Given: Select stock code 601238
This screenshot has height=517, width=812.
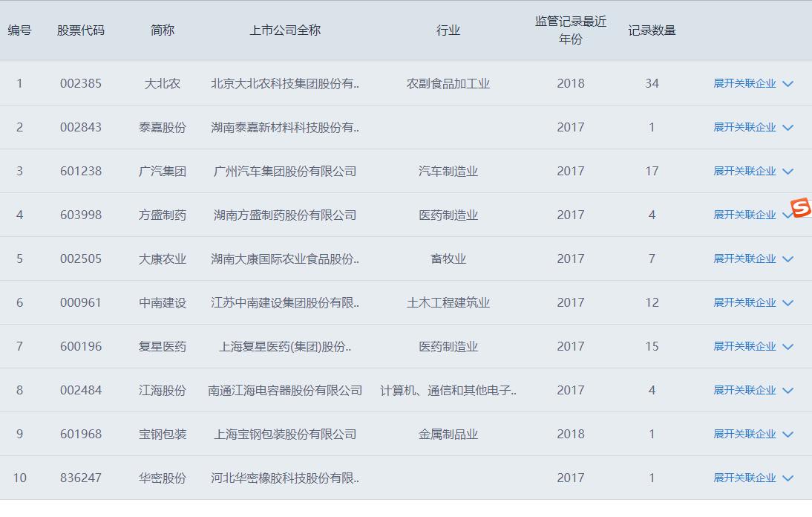Looking at the screenshot, I should point(81,171).
